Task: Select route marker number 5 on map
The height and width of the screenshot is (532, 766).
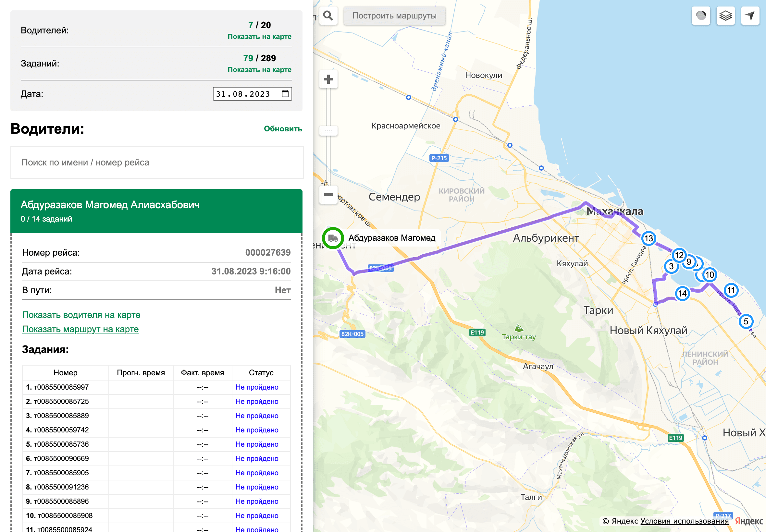Action: (x=746, y=321)
